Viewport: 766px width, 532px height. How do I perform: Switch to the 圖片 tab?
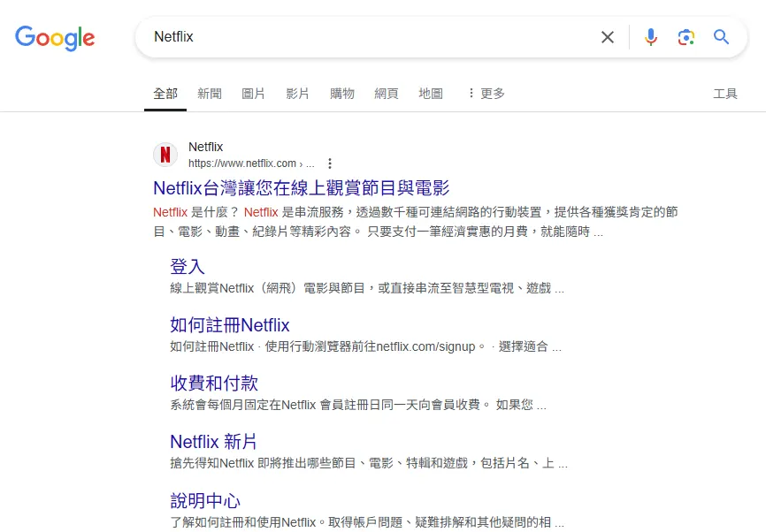(x=254, y=94)
